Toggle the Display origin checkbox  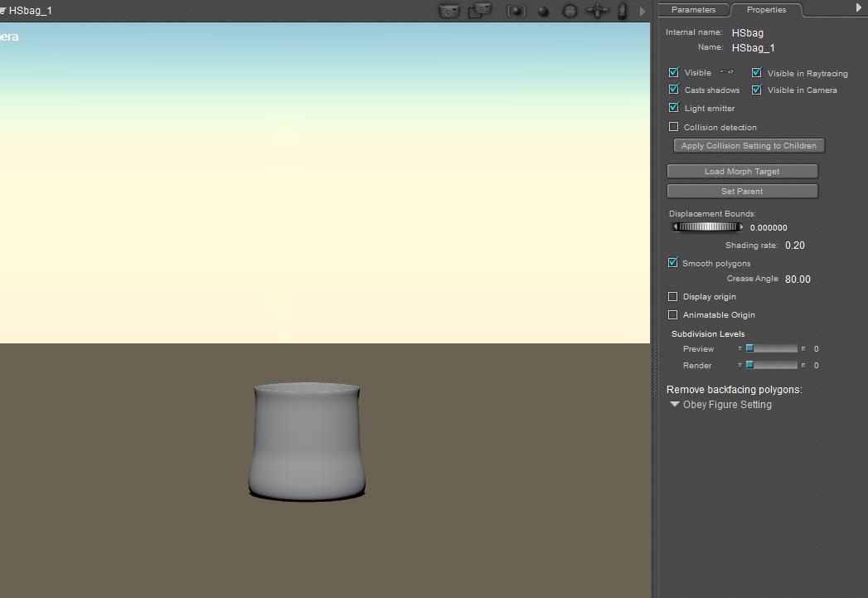[x=673, y=296]
